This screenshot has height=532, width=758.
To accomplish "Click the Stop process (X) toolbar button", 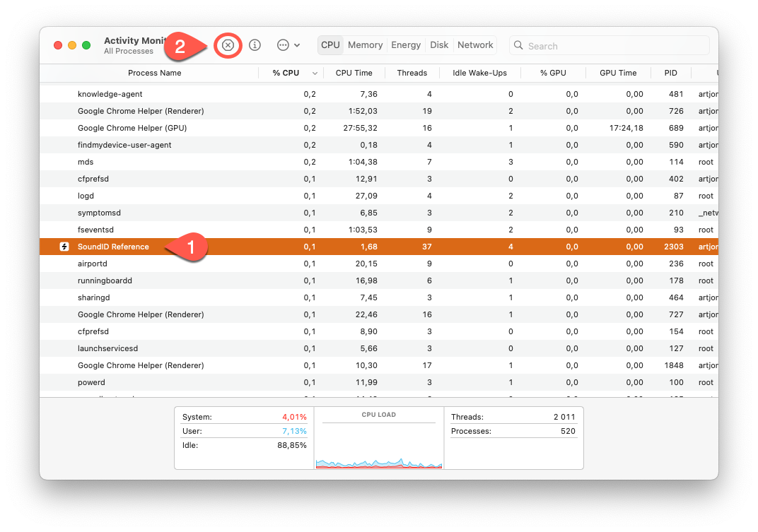I will tap(228, 45).
